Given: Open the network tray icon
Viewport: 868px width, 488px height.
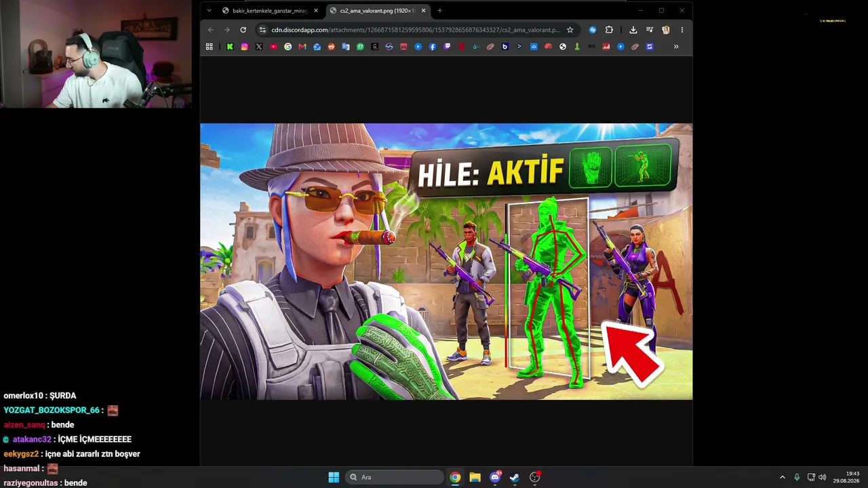Looking at the screenshot, I should [x=811, y=477].
